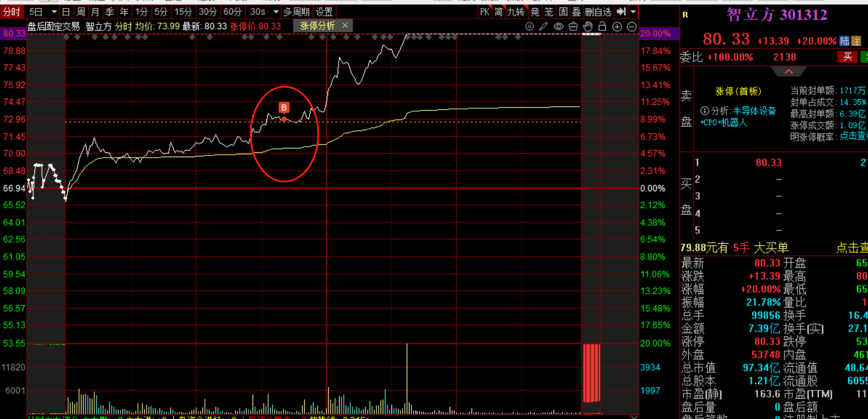
Task: Open chart settings gear icon
Action: click(x=529, y=26)
